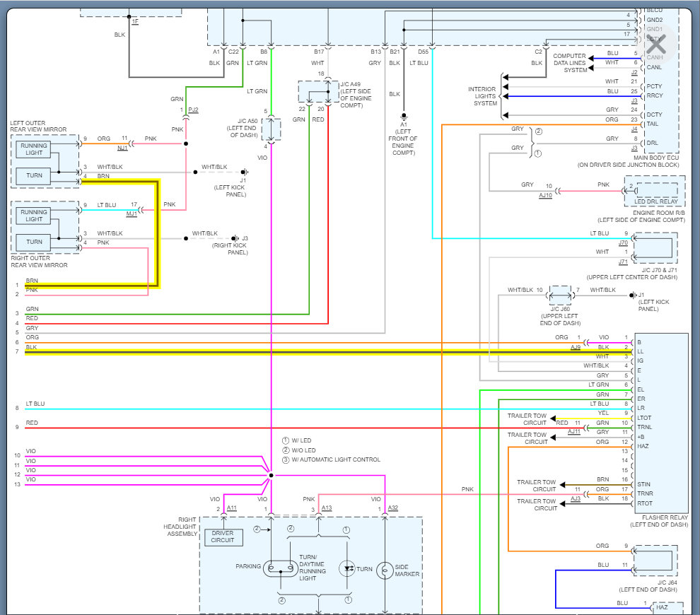Click the NJ1 connector reference

[123, 148]
